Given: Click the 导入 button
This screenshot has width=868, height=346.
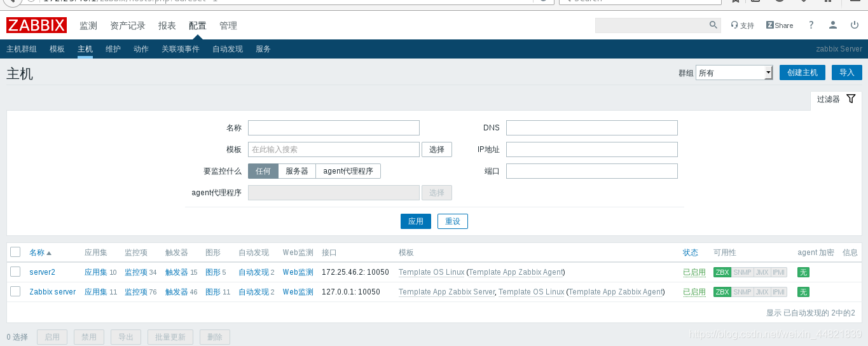Looking at the screenshot, I should [x=847, y=73].
